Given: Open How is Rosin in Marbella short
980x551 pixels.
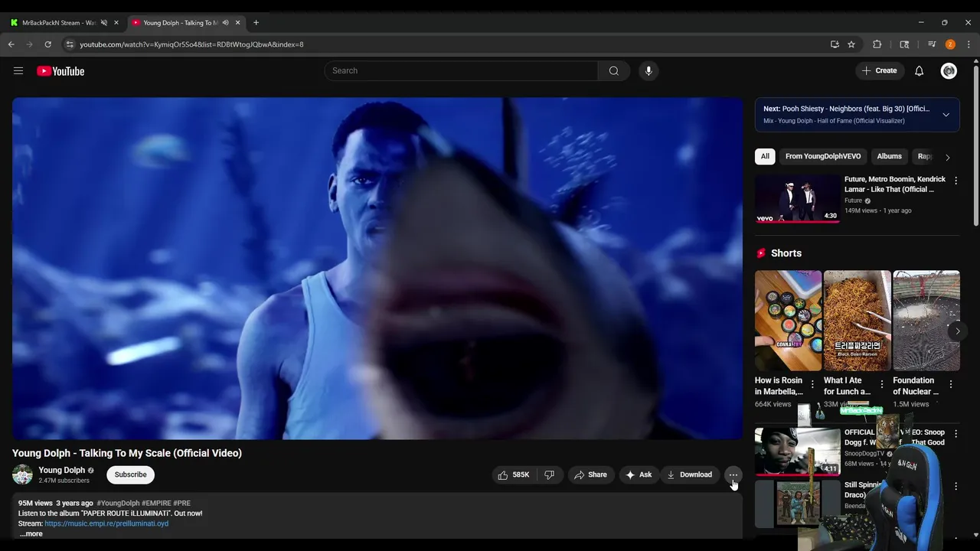Looking at the screenshot, I should [788, 321].
